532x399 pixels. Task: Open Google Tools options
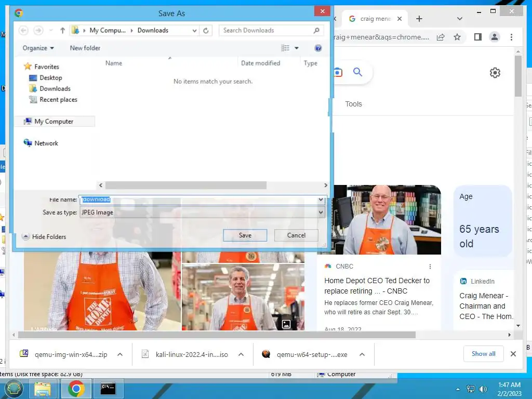coord(353,104)
